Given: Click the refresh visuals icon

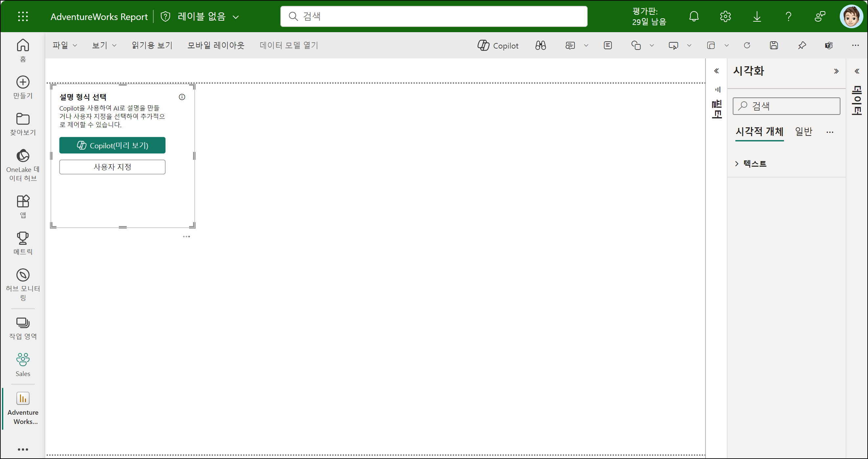Looking at the screenshot, I should coord(747,46).
